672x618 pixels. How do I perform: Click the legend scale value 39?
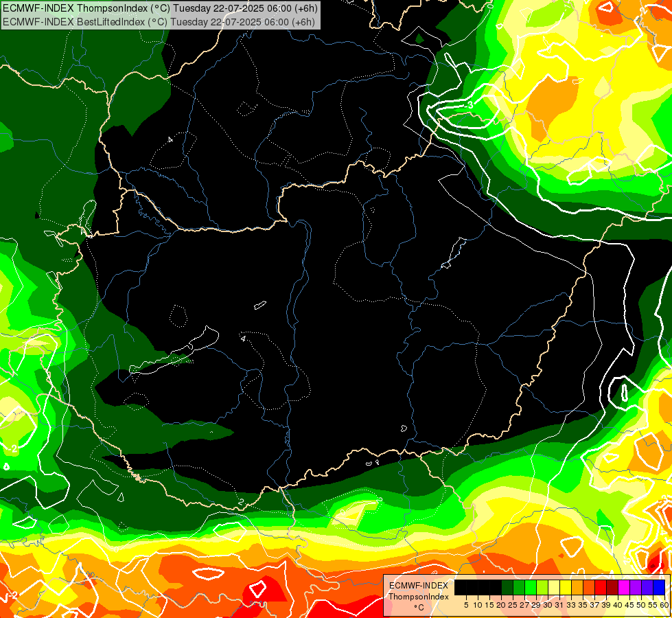[606, 605]
